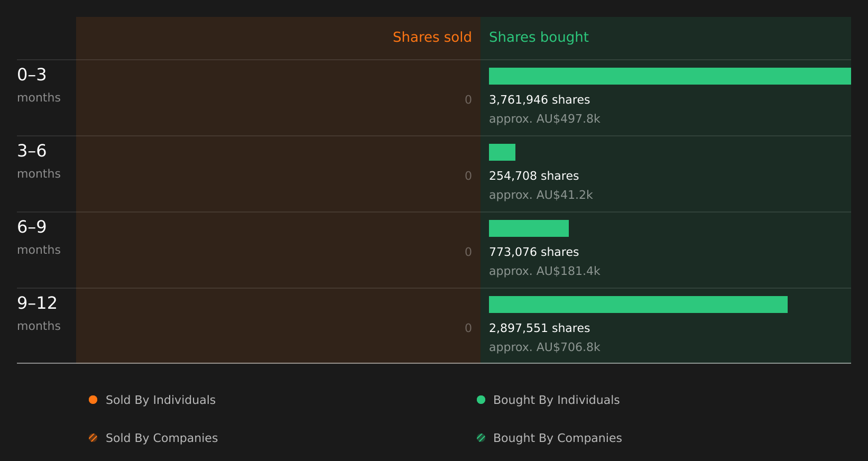Select the 9–12 months green bought bar
The image size is (868, 461).
638,305
